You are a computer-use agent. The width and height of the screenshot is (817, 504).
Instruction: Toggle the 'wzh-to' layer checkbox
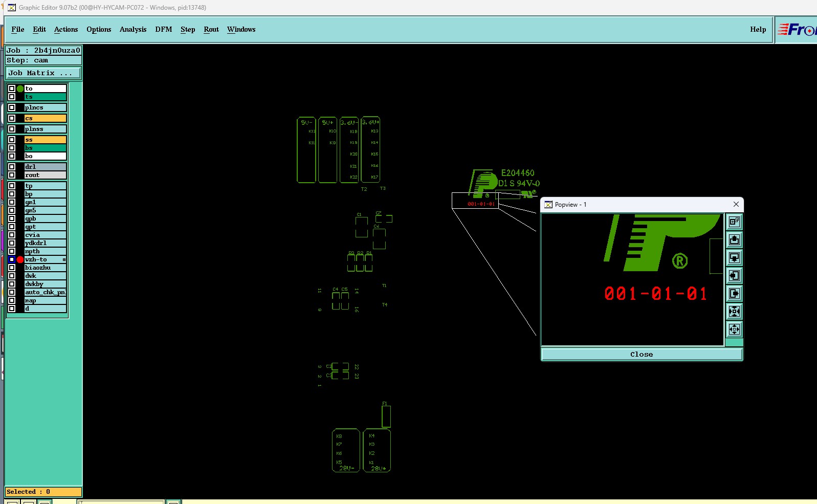tap(12, 259)
